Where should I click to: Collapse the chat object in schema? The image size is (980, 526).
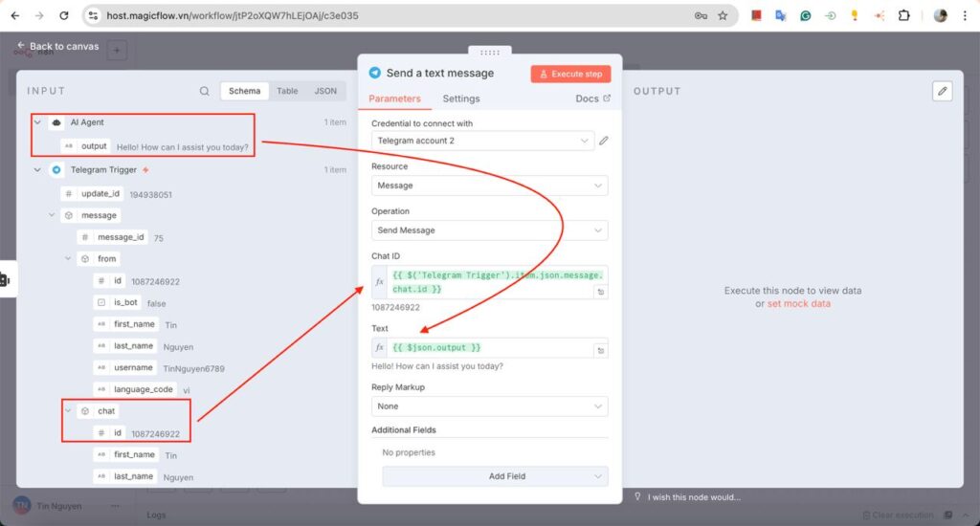pos(68,411)
